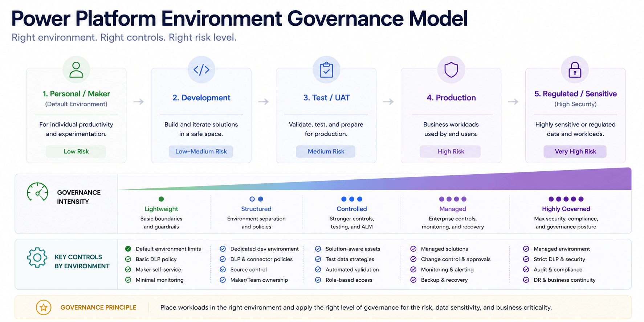644x322 pixels.
Task: Click the "Power Platform Environment Governance Model" title
Action: click(x=240, y=19)
